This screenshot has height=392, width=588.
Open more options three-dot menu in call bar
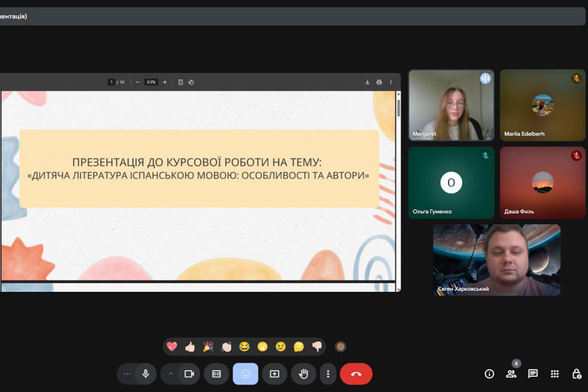coord(328,374)
